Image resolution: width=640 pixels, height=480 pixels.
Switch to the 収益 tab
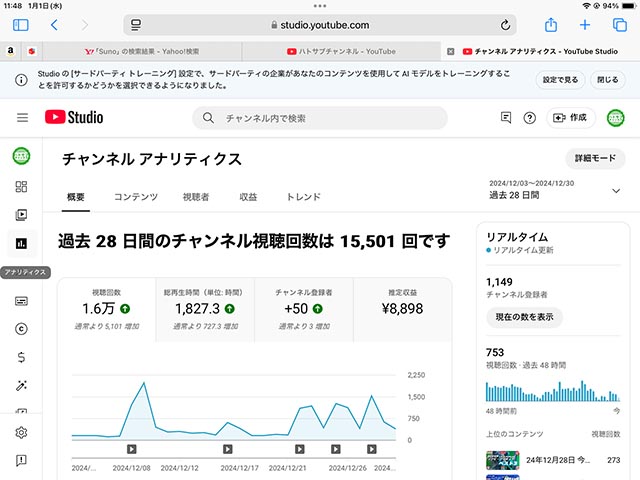click(x=248, y=197)
